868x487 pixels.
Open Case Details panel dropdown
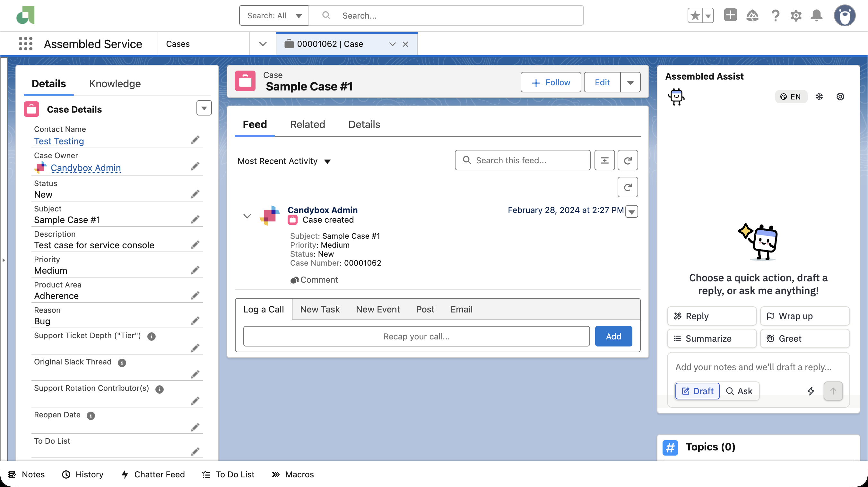click(204, 108)
